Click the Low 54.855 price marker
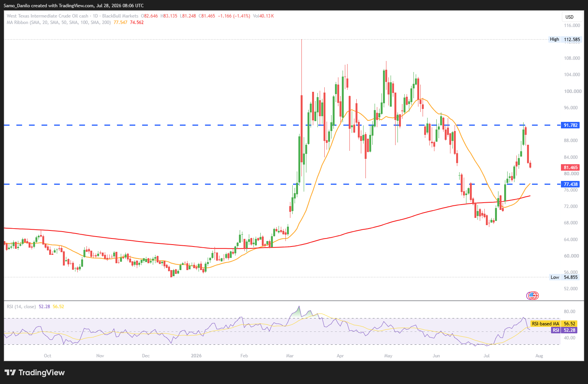 [x=565, y=277]
